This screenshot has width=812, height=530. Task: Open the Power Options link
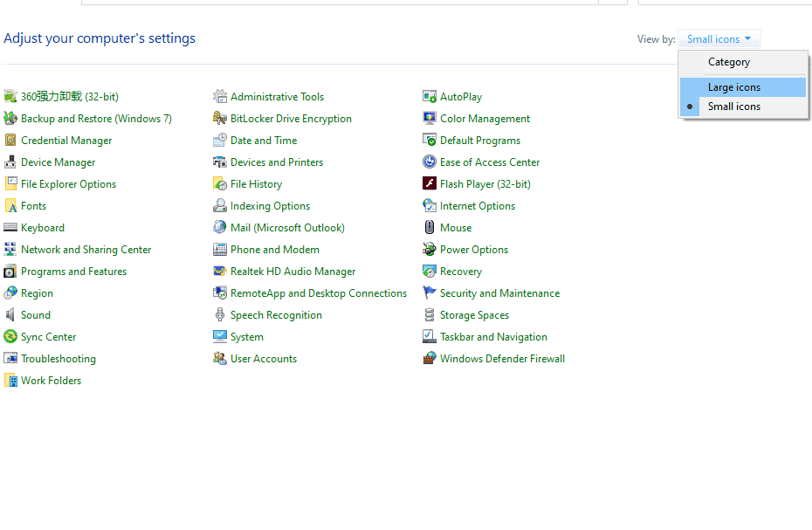click(473, 250)
